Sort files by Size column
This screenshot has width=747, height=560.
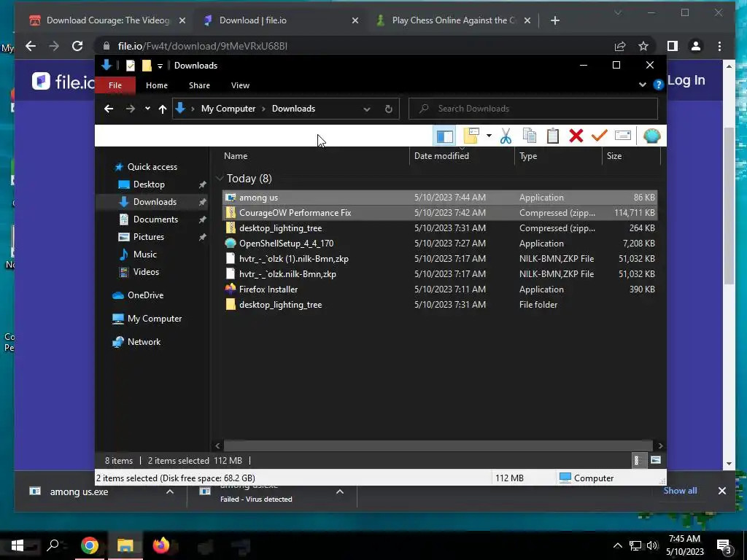pyautogui.click(x=631, y=156)
